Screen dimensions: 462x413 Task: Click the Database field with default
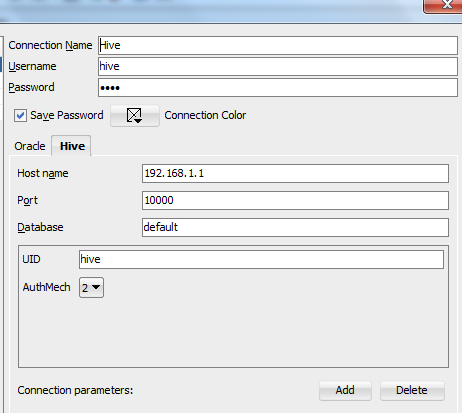[295, 227]
